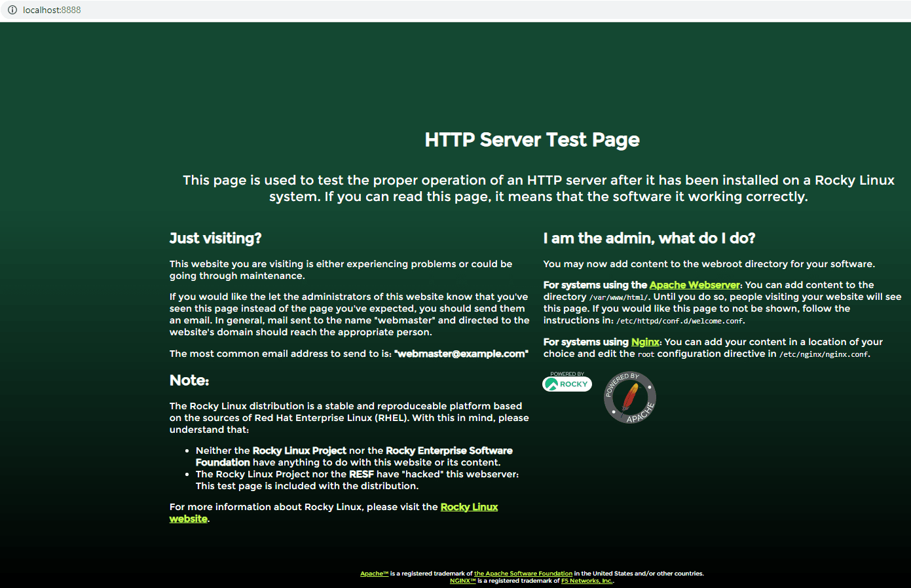Open the "F5 Networks, Inc." footer link
The image size is (911, 588).
click(x=586, y=580)
